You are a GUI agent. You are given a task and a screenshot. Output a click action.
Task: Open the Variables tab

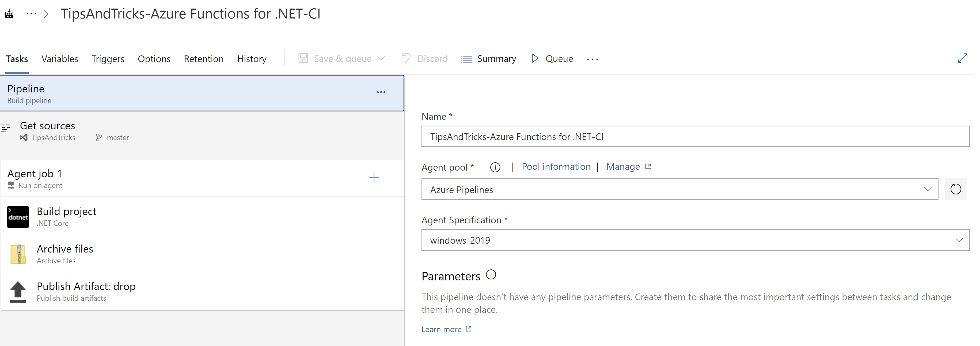(60, 59)
